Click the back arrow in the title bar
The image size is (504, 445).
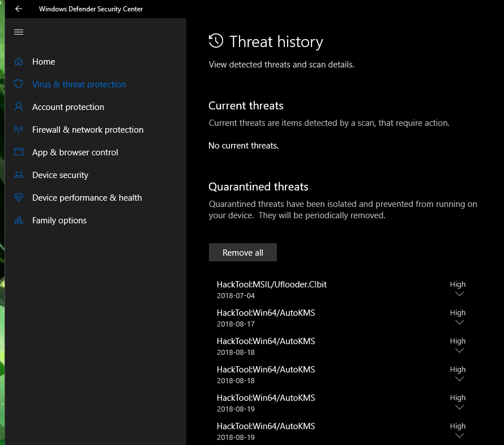[x=18, y=9]
